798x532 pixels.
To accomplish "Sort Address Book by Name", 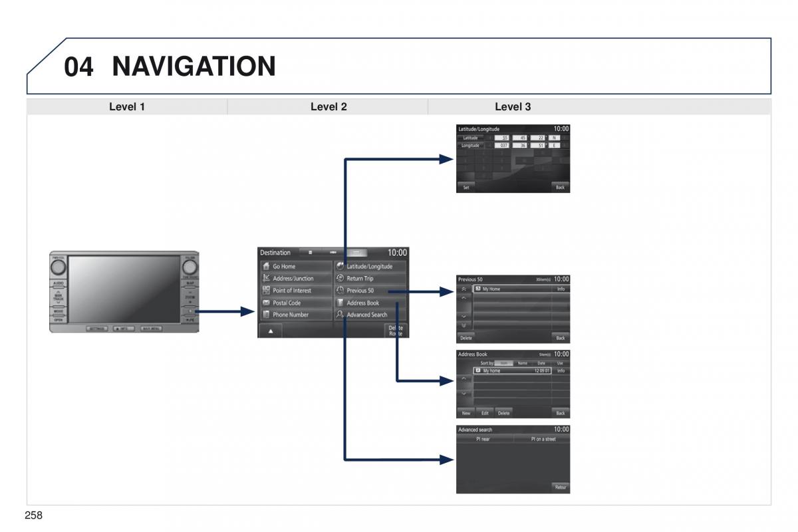I will coord(523,363).
